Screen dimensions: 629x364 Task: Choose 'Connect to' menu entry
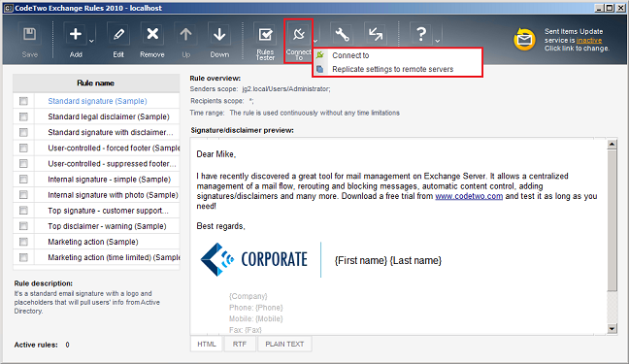coord(398,55)
